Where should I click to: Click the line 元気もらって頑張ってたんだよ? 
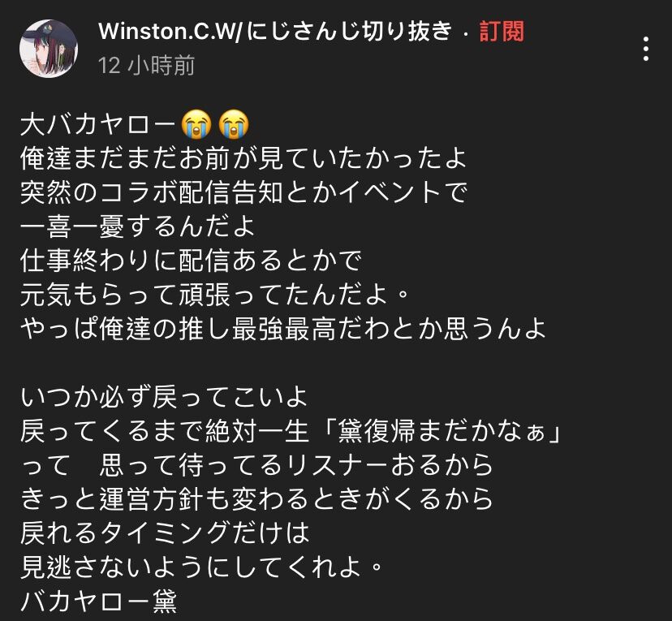[214, 295]
